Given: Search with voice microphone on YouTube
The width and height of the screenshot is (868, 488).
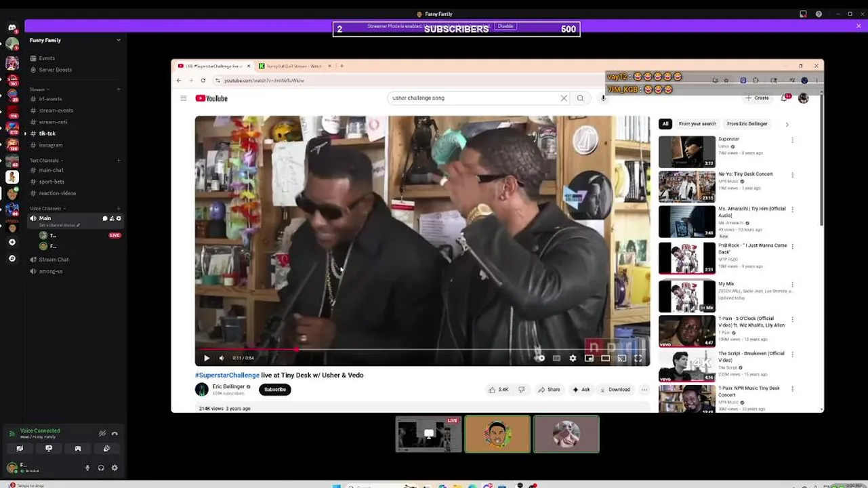Looking at the screenshot, I should tap(603, 98).
